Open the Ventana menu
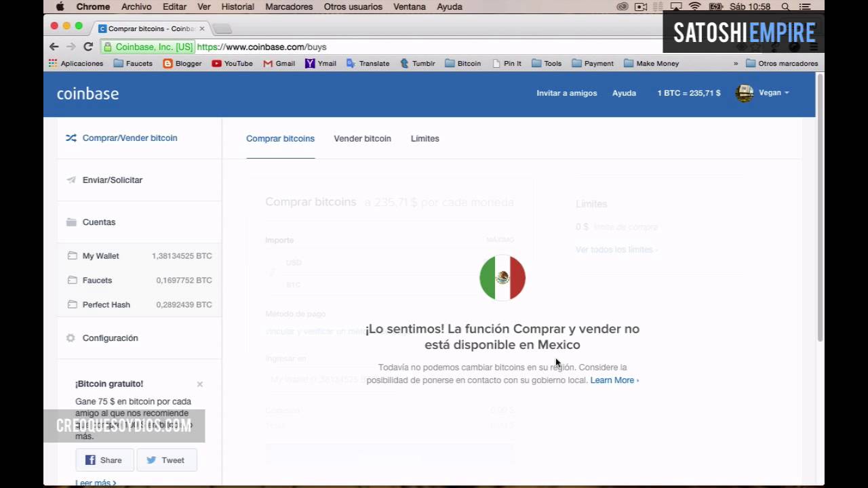This screenshot has width=868, height=488. click(410, 7)
